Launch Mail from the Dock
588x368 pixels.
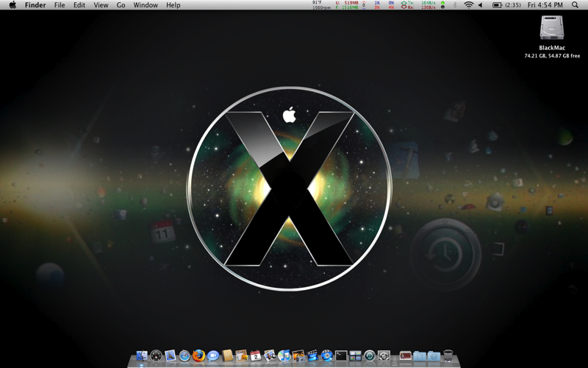point(171,355)
